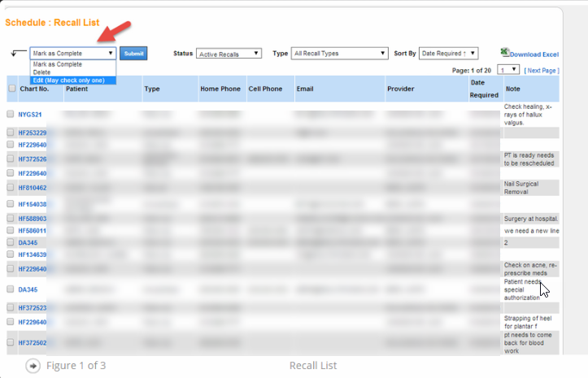Image resolution: width=588 pixels, height=378 pixels.
Task: Open the Sort By Date Required dropdown
Action: 448,54
